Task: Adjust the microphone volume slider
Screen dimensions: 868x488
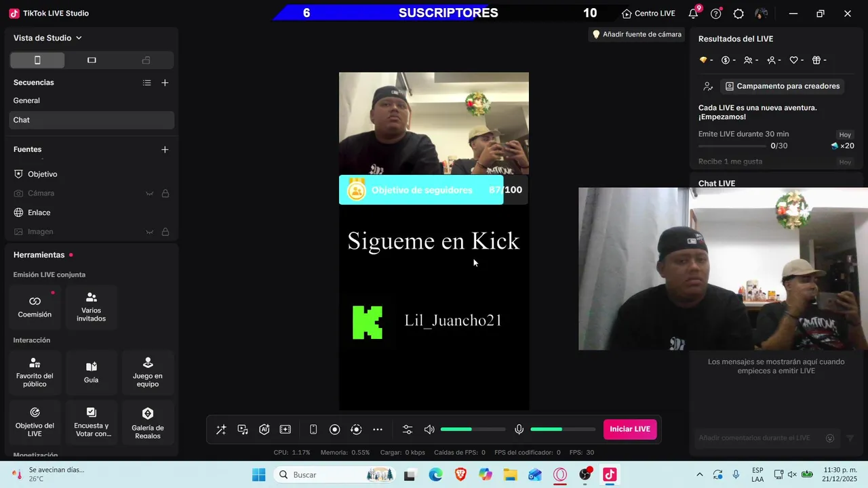Action: [563, 430]
